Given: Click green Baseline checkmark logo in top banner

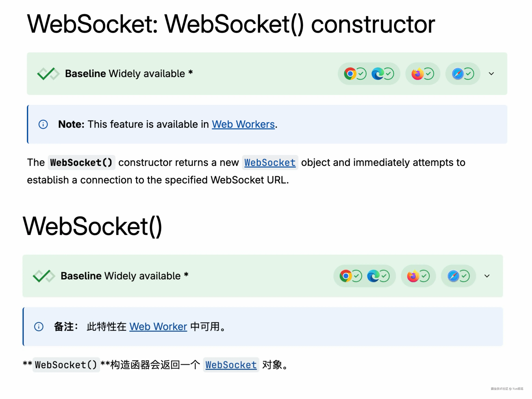Looking at the screenshot, I should pos(48,74).
